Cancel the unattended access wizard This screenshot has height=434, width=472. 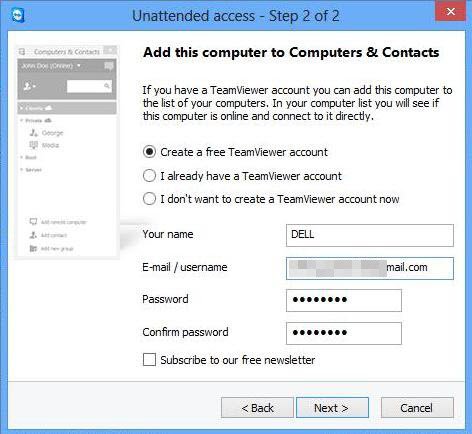click(x=417, y=408)
